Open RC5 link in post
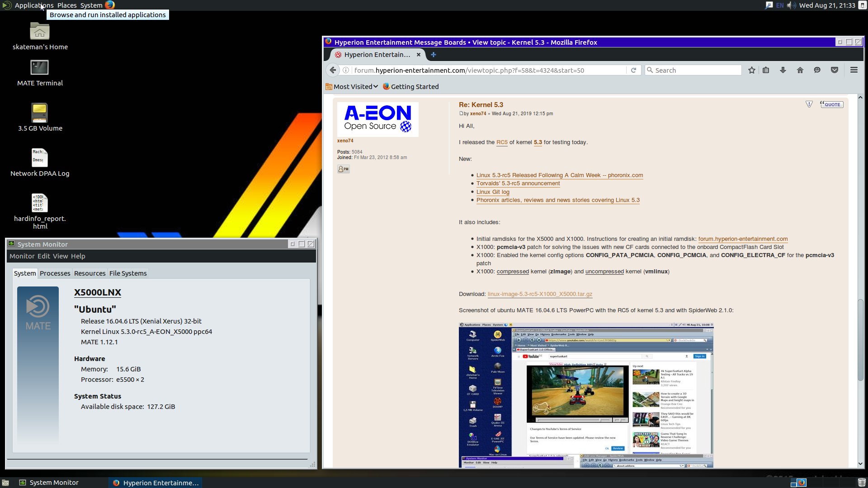This screenshot has height=488, width=868. pos(502,142)
